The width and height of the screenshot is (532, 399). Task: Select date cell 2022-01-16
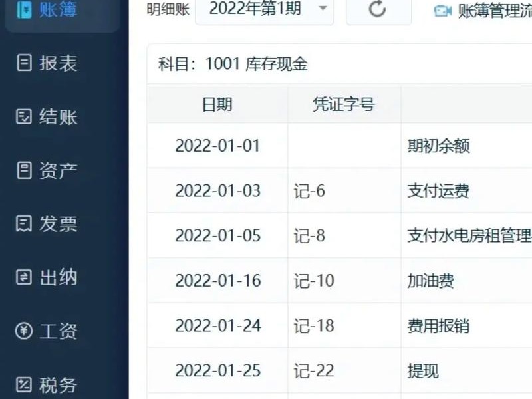point(217,281)
